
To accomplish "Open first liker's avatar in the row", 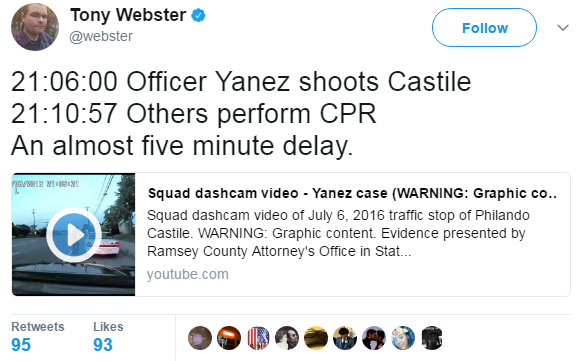I will [200, 338].
